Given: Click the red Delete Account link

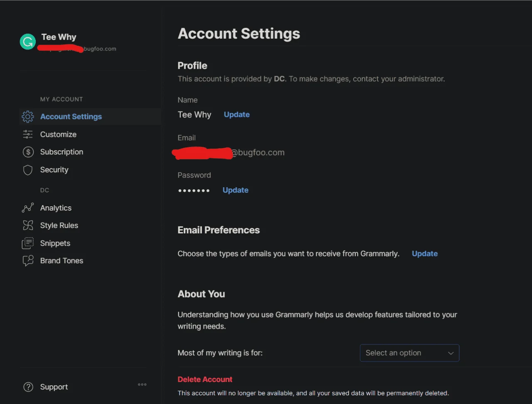Looking at the screenshot, I should click(205, 379).
